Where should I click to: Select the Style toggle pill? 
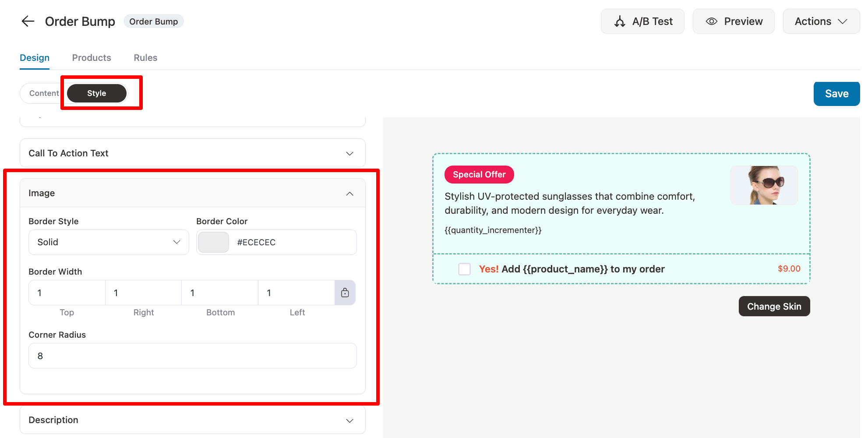tap(97, 93)
